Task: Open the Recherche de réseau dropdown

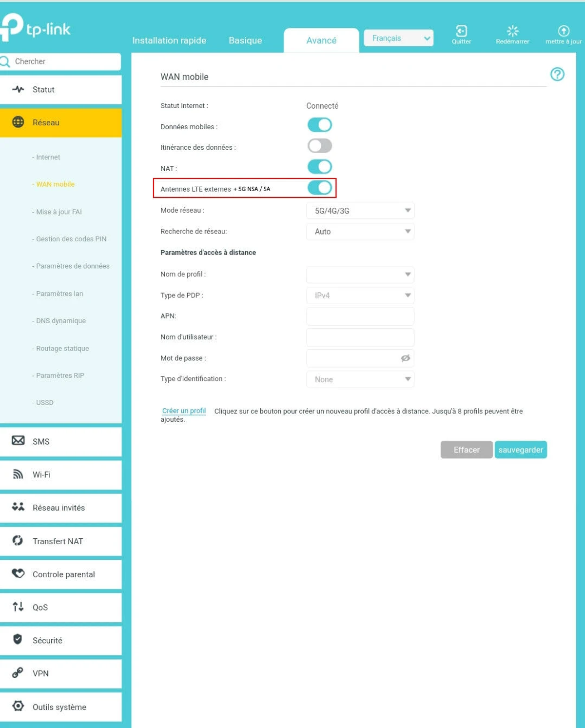Action: coord(360,232)
